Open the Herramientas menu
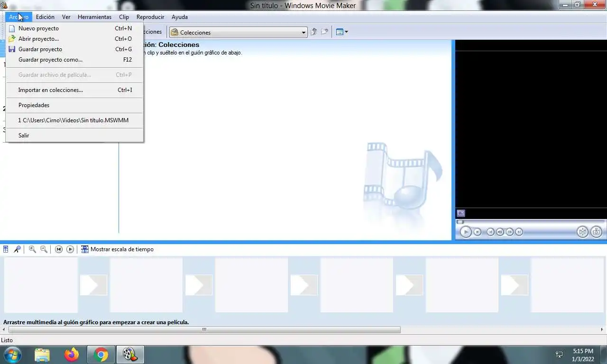This screenshot has width=607, height=364. click(94, 17)
